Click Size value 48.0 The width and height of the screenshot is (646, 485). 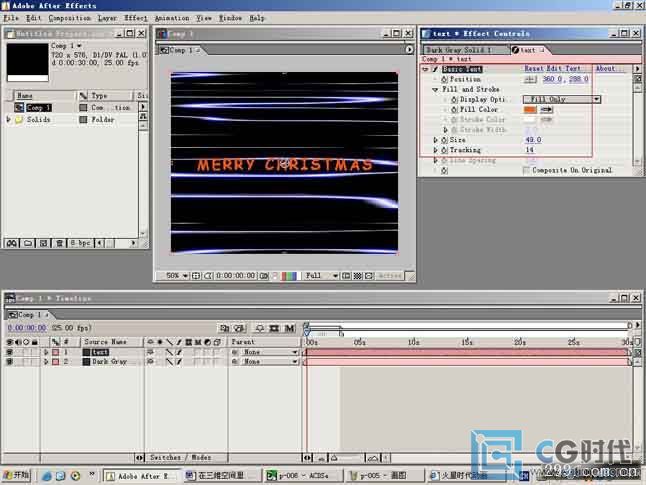click(x=533, y=140)
